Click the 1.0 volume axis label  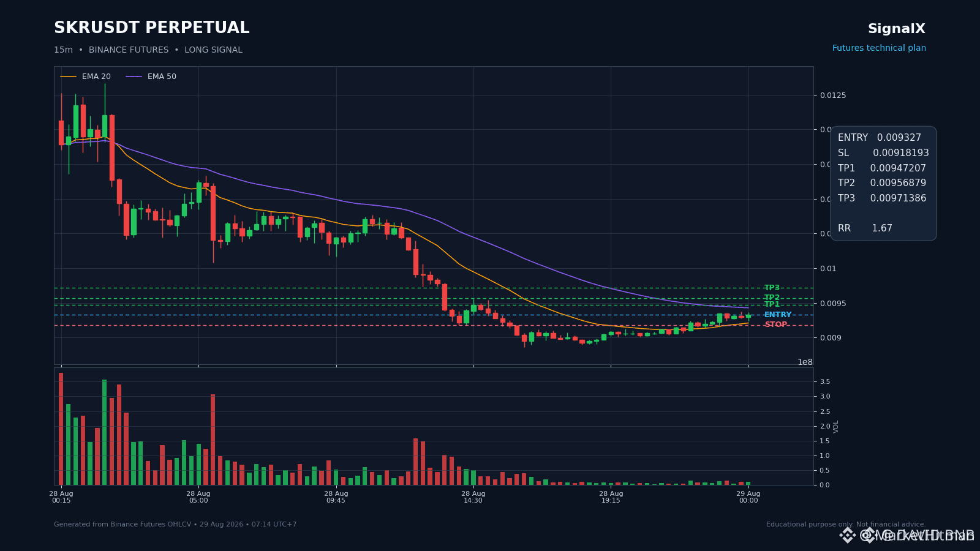[825, 456]
